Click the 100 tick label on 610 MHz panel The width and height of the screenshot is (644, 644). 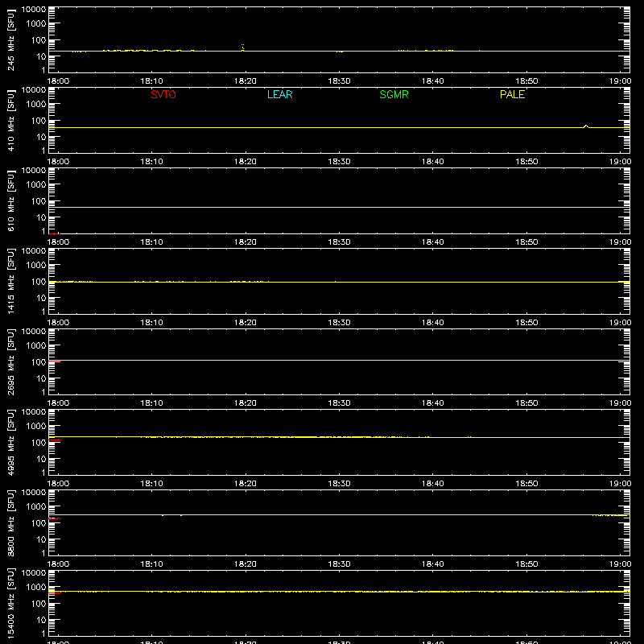[x=39, y=201]
